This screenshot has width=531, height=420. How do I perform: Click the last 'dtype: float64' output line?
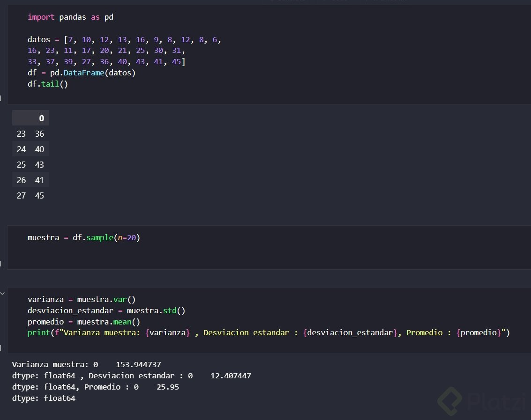[44, 398]
